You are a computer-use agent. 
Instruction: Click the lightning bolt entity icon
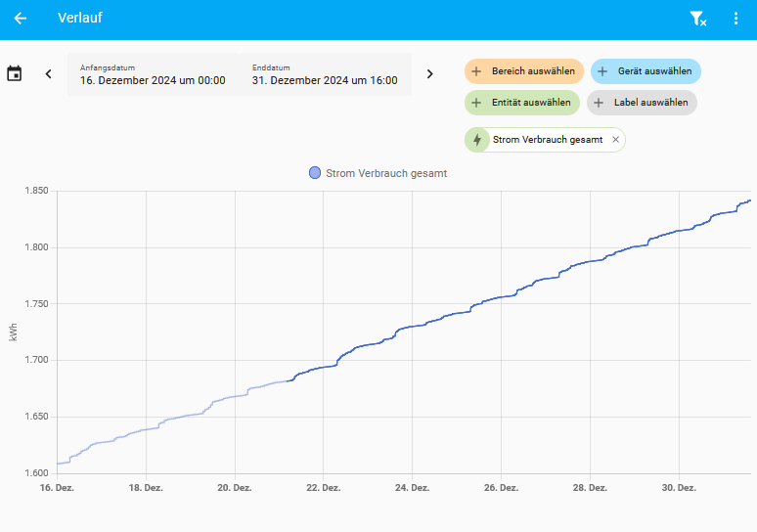tap(477, 140)
